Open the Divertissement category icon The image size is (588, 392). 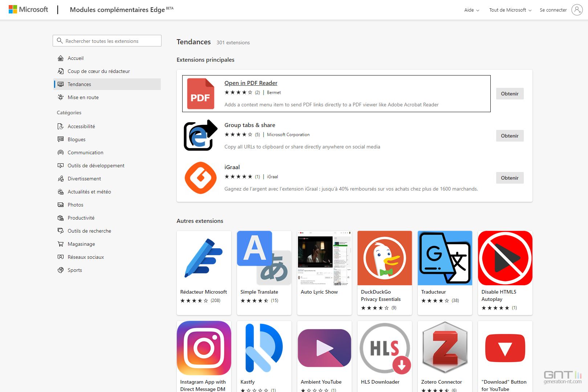point(61,179)
